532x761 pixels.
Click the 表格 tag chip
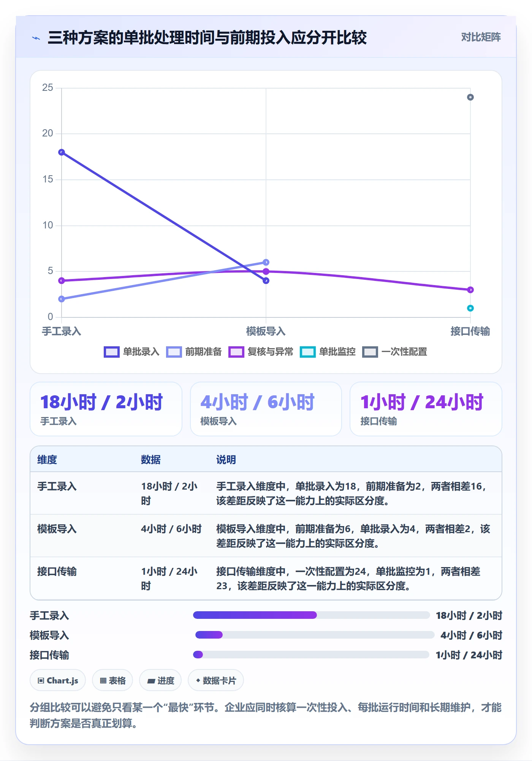pyautogui.click(x=112, y=680)
